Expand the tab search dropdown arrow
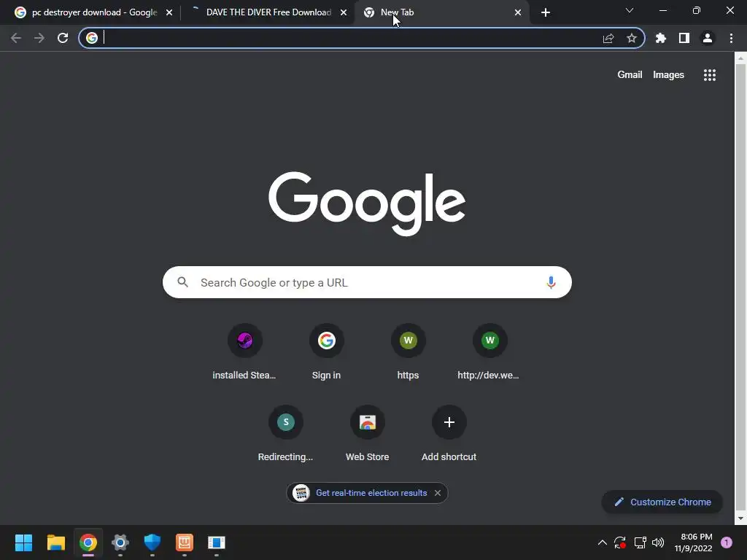 (x=630, y=10)
